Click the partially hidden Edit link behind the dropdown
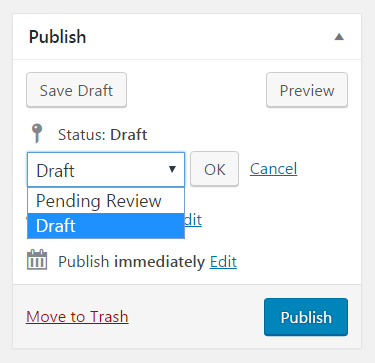The height and width of the screenshot is (363, 375). [x=193, y=220]
